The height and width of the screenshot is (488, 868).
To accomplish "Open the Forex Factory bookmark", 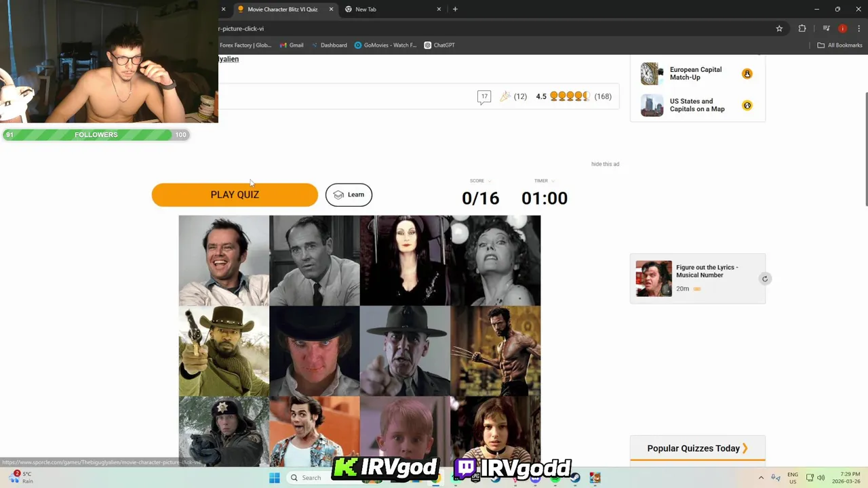I will click(x=245, y=45).
